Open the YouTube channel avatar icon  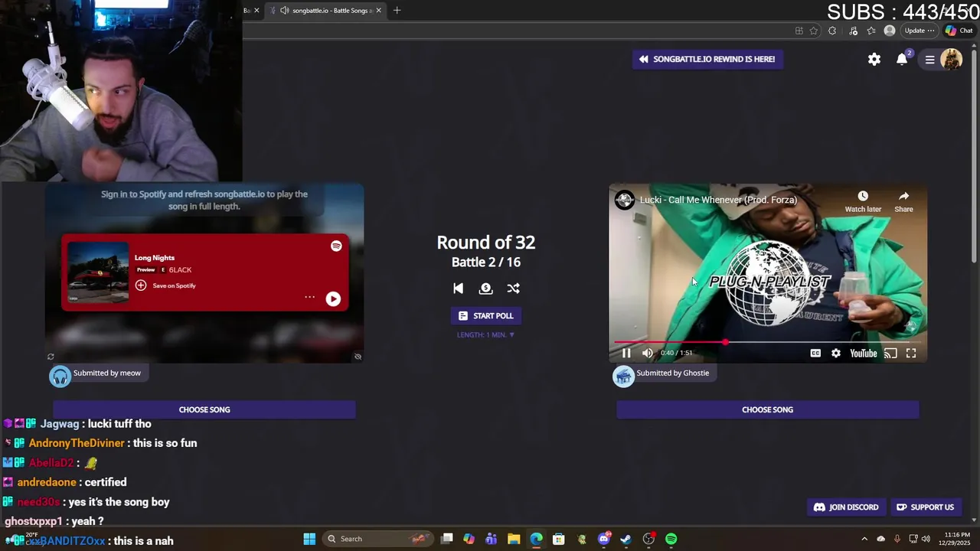tap(625, 200)
